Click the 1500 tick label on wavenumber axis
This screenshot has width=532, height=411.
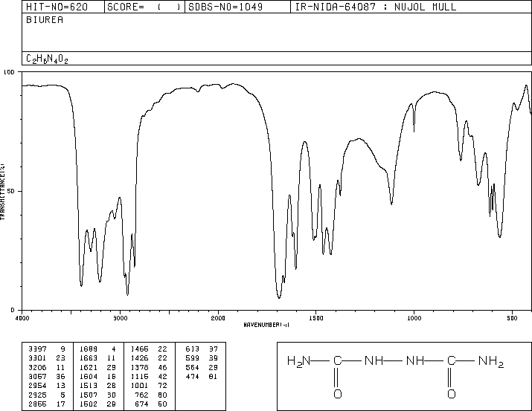(316, 318)
